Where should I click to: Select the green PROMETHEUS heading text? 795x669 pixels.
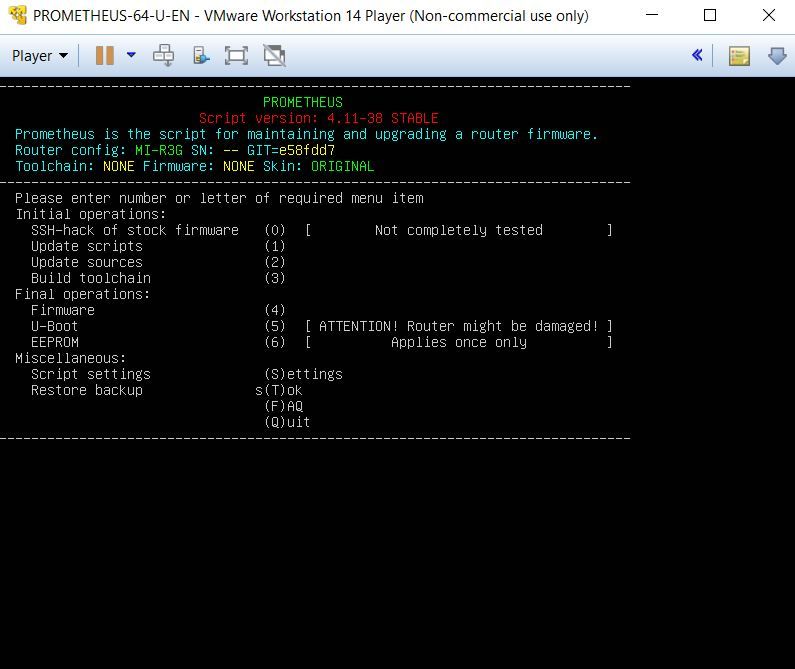pos(303,102)
